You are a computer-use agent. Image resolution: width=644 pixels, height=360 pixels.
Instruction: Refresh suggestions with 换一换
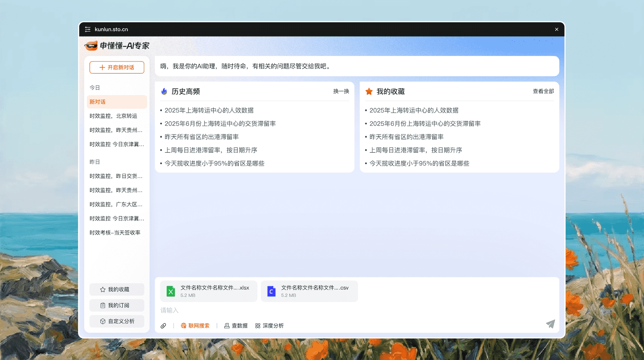pyautogui.click(x=341, y=91)
